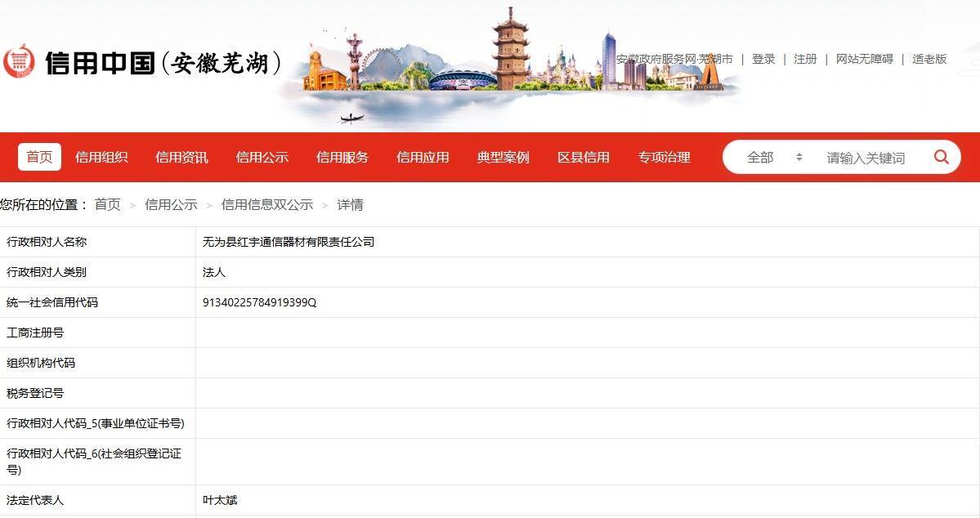This screenshot has height=518, width=980.
Task: Open the 区县信用 menu
Action: [x=583, y=157]
